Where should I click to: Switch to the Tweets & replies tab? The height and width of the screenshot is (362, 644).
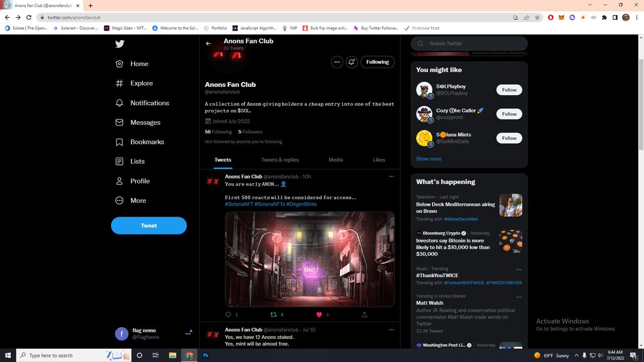tap(280, 160)
